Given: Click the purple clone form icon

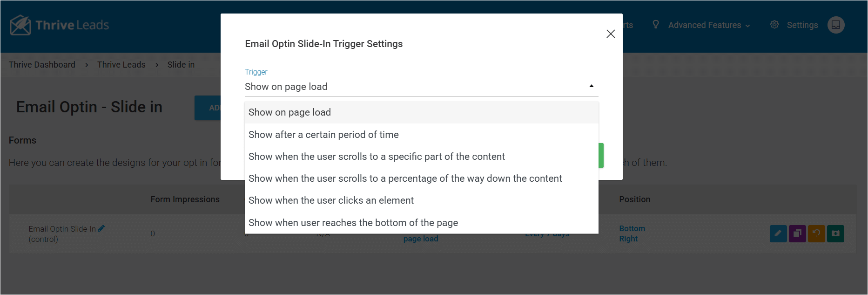Looking at the screenshot, I should coord(797,233).
